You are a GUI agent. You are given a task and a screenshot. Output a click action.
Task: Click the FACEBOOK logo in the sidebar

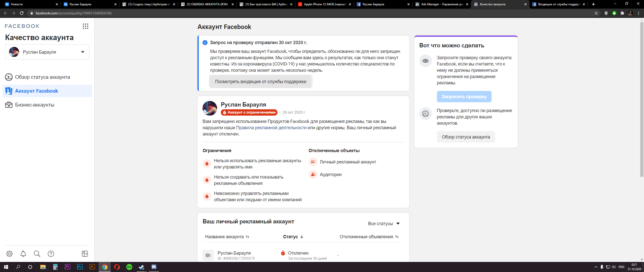pyautogui.click(x=22, y=26)
